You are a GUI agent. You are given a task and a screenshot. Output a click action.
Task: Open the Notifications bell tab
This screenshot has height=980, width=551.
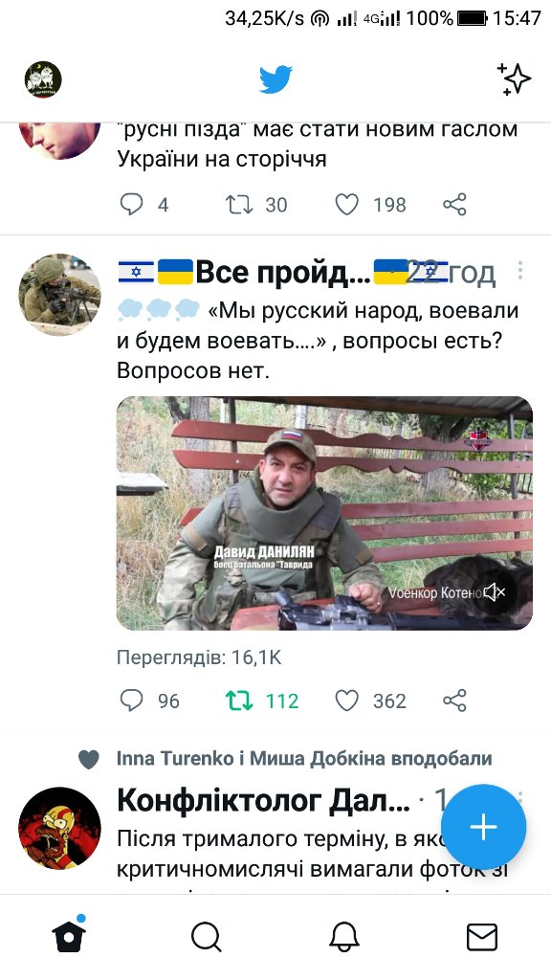tap(344, 937)
